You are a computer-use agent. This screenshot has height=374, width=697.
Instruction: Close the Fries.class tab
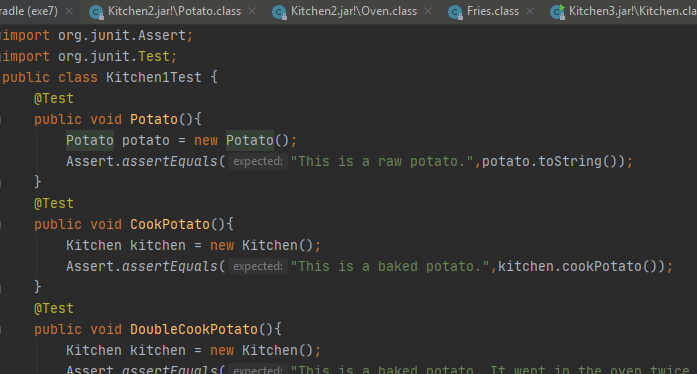click(x=530, y=11)
